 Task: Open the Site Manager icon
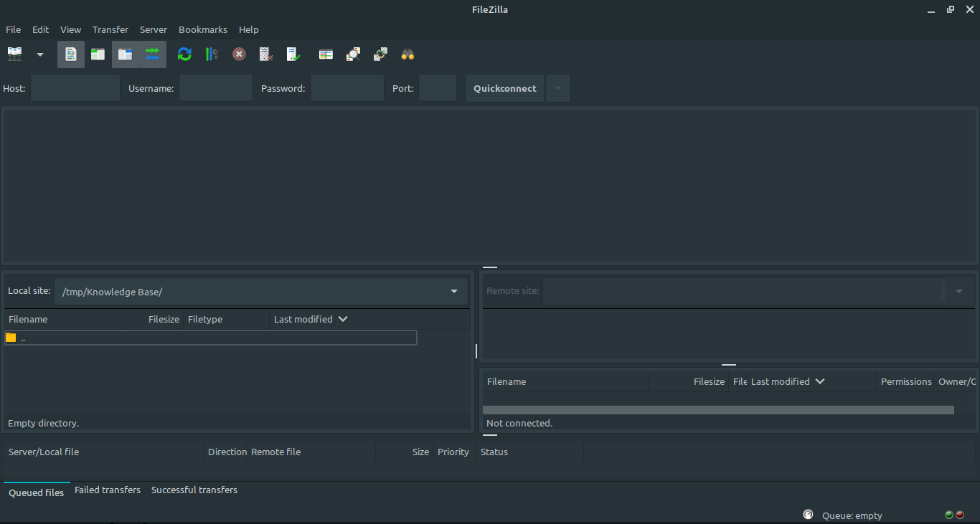pyautogui.click(x=15, y=54)
